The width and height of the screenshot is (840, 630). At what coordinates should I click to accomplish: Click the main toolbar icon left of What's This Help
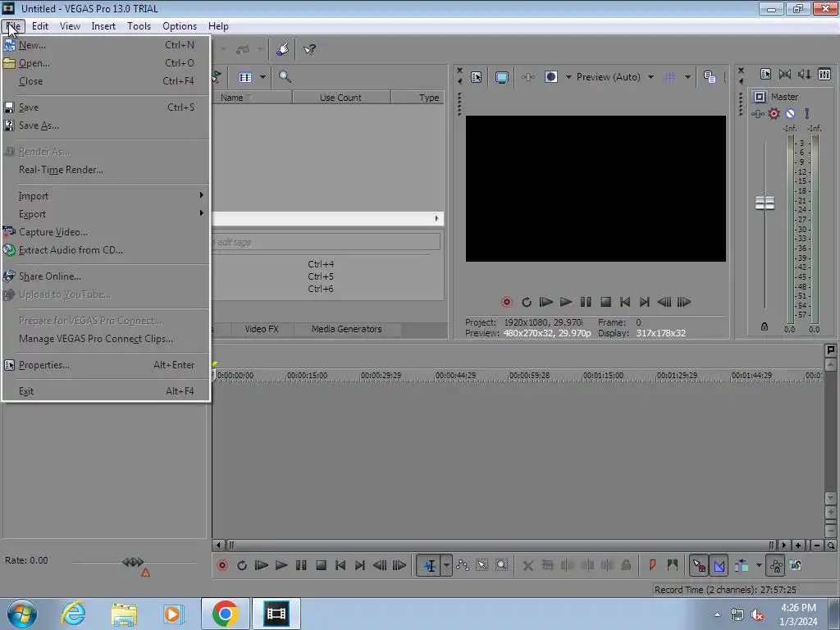[x=282, y=50]
